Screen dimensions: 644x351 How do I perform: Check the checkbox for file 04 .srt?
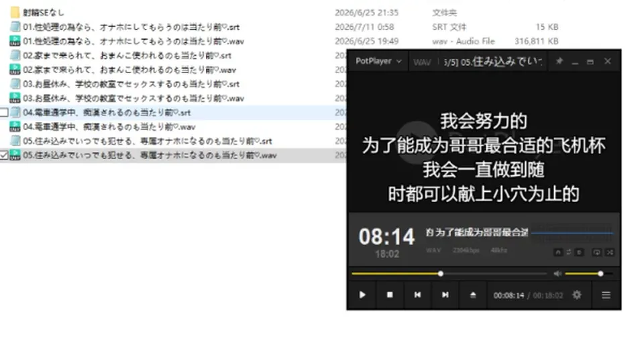[4, 112]
